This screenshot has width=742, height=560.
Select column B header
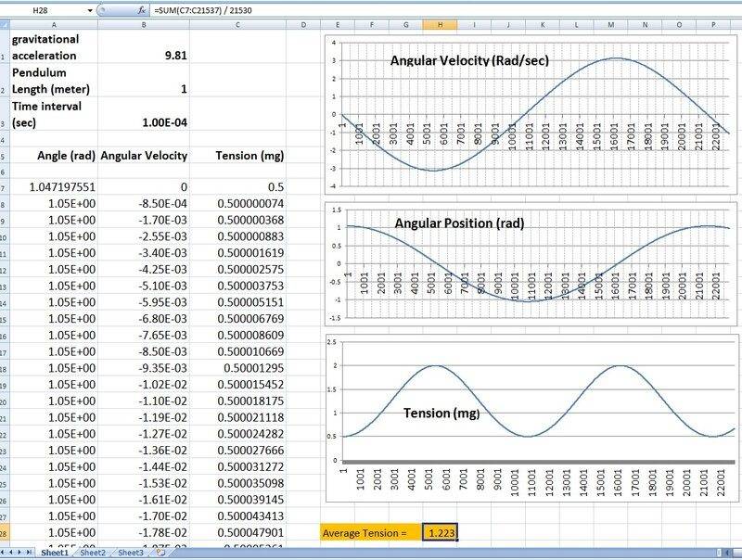point(144,24)
